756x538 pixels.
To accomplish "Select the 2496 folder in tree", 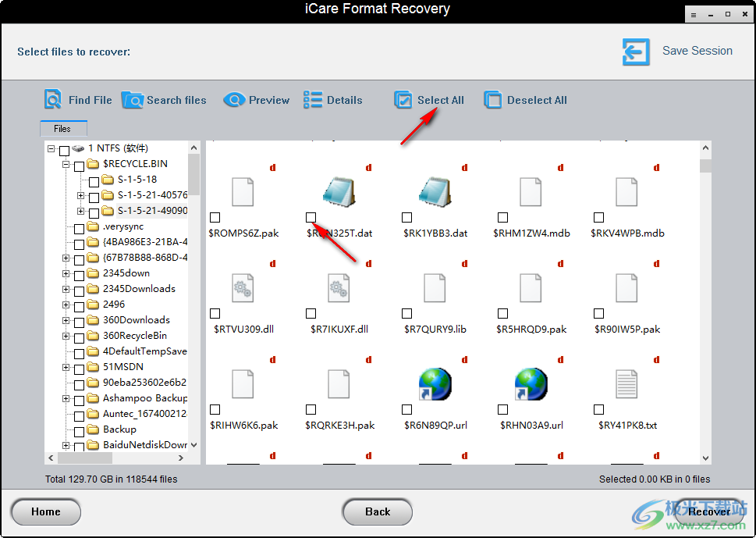I will pyautogui.click(x=114, y=305).
